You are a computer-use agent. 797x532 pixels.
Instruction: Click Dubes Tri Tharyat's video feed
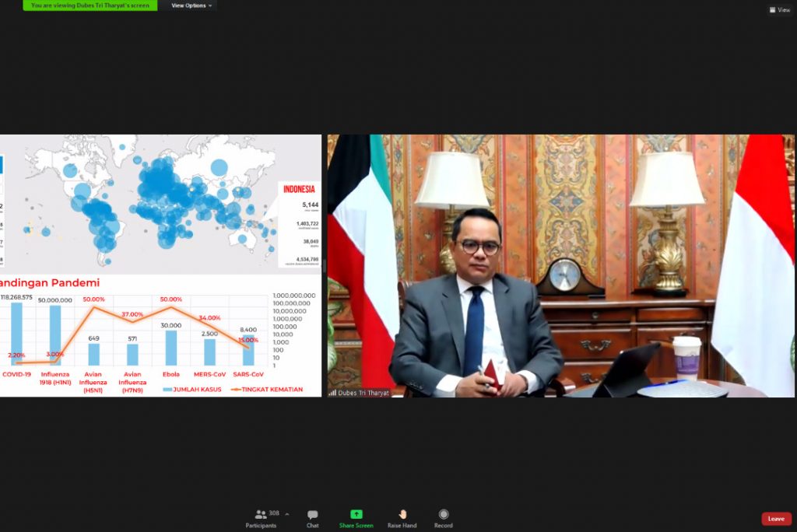coord(559,264)
